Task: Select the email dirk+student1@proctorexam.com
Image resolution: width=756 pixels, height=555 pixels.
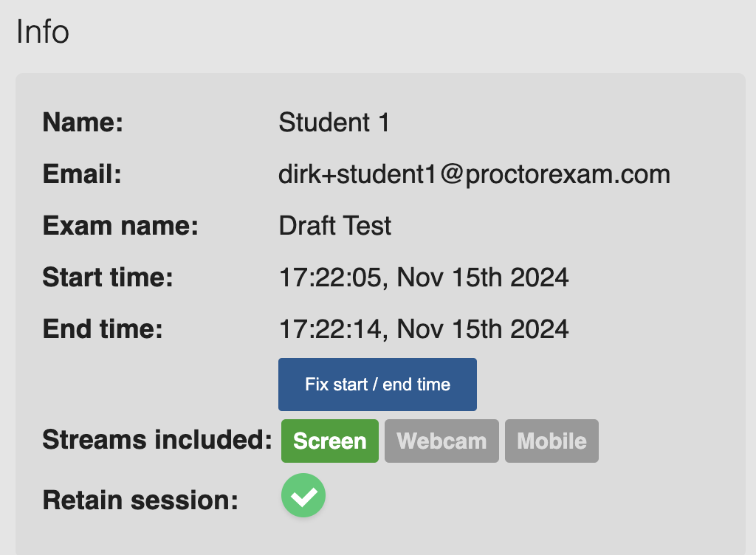Action: click(475, 174)
